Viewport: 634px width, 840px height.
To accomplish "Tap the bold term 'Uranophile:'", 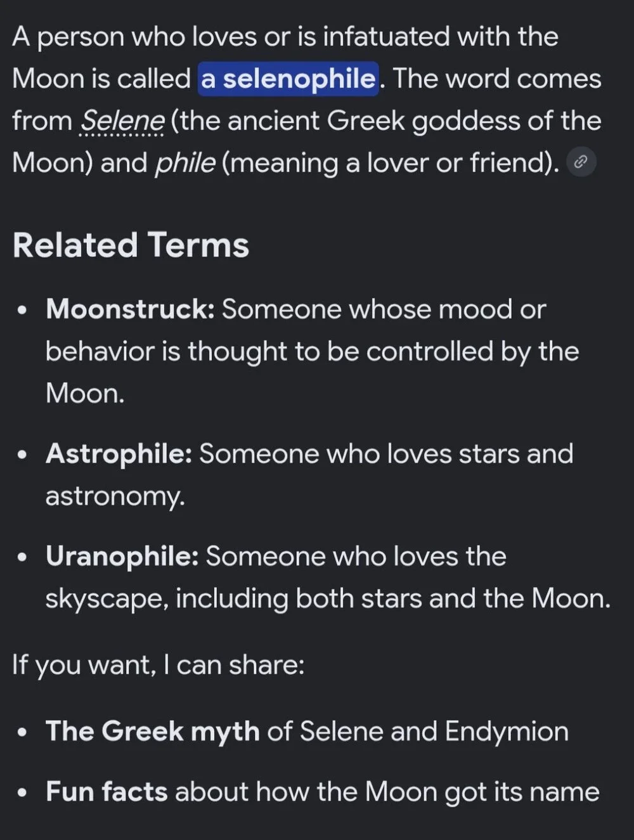I will click(x=122, y=557).
